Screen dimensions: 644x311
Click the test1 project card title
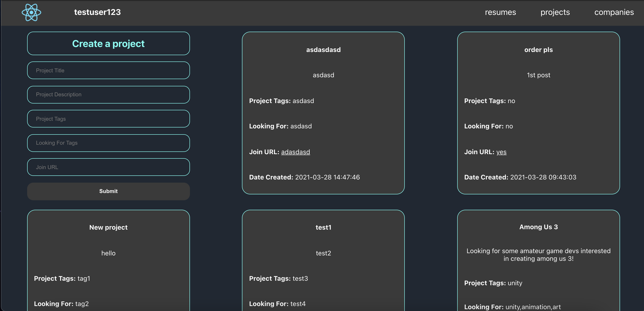(323, 227)
